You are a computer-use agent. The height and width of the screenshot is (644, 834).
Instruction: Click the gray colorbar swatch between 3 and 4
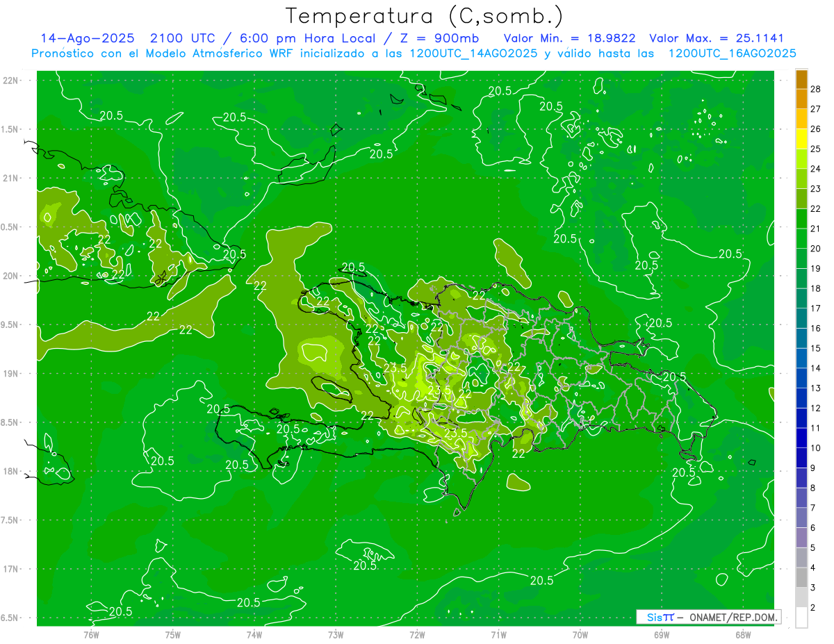click(x=801, y=578)
